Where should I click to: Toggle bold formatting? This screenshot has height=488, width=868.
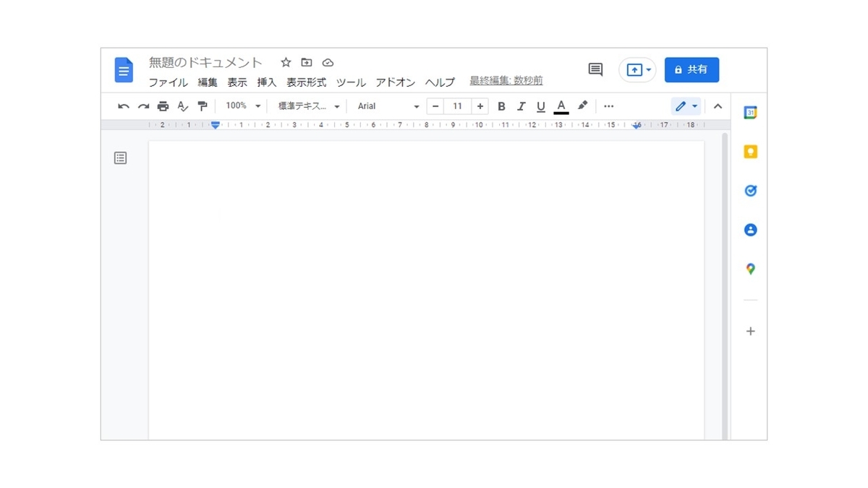(x=501, y=106)
